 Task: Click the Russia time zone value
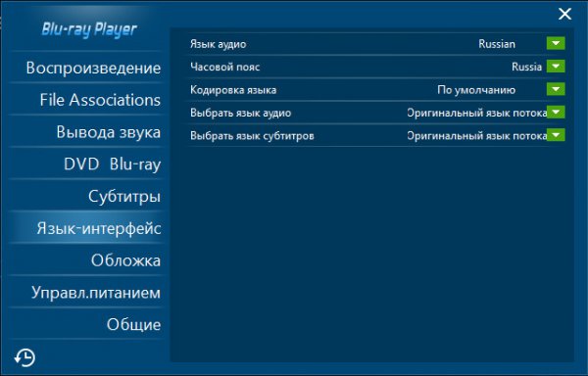click(526, 67)
